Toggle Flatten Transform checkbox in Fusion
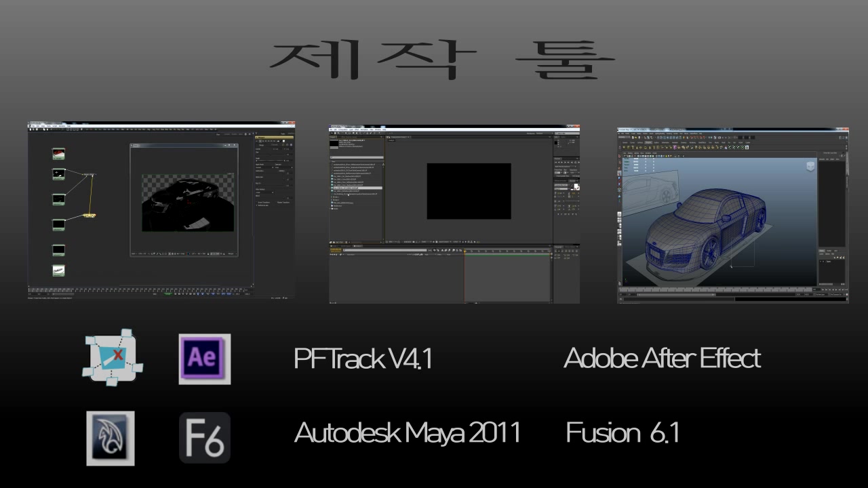The width and height of the screenshot is (868, 488). [x=282, y=202]
